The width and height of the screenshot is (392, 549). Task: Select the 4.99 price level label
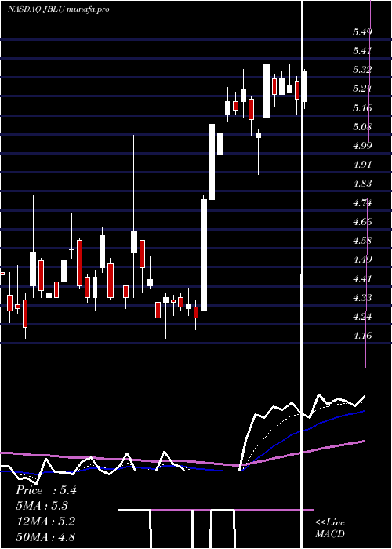(362, 145)
